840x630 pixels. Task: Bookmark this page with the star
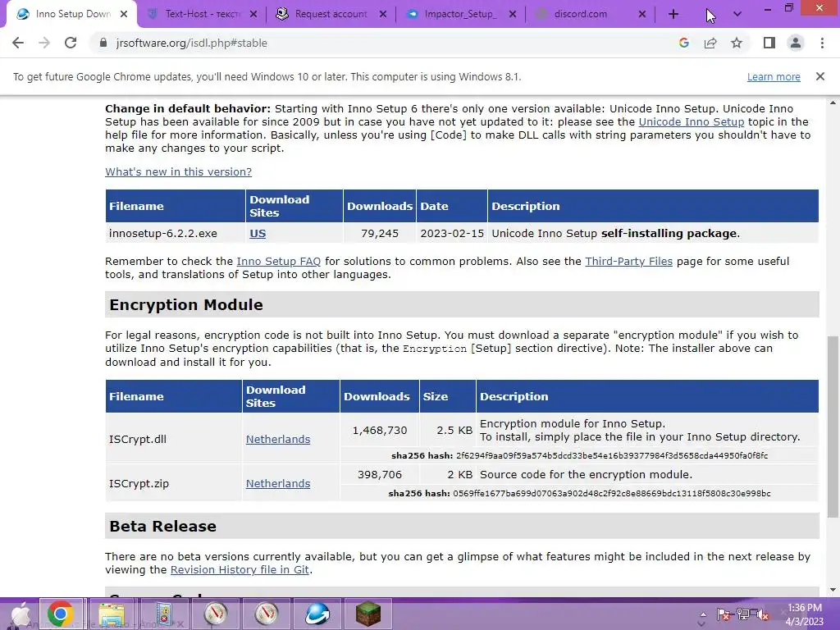(x=737, y=43)
